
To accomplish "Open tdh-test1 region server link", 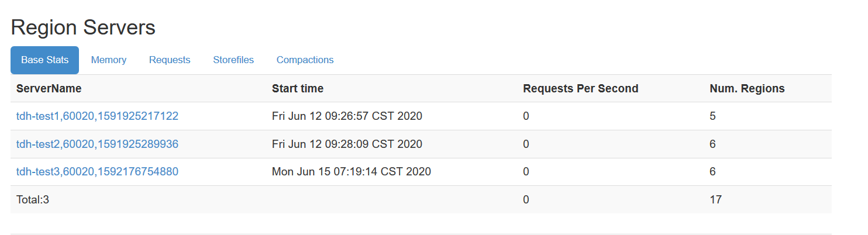I will tap(97, 116).
